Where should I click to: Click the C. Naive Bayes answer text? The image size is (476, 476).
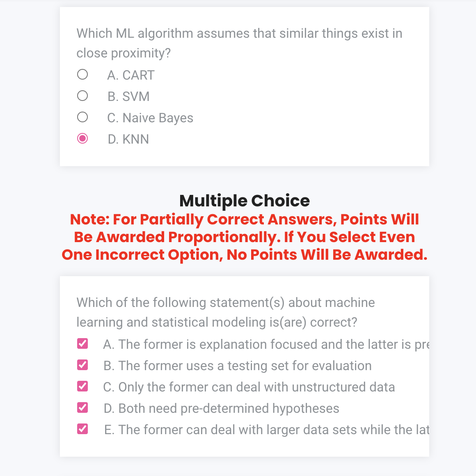150,118
